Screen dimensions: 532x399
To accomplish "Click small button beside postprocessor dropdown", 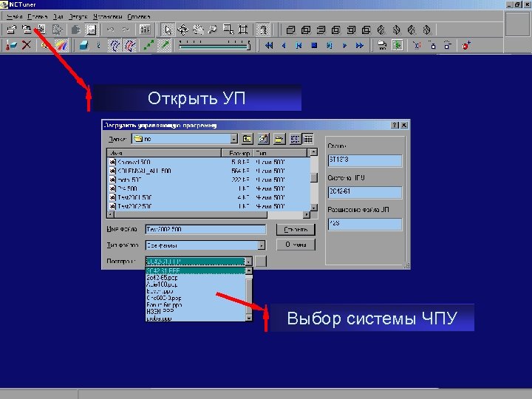I will [261, 262].
